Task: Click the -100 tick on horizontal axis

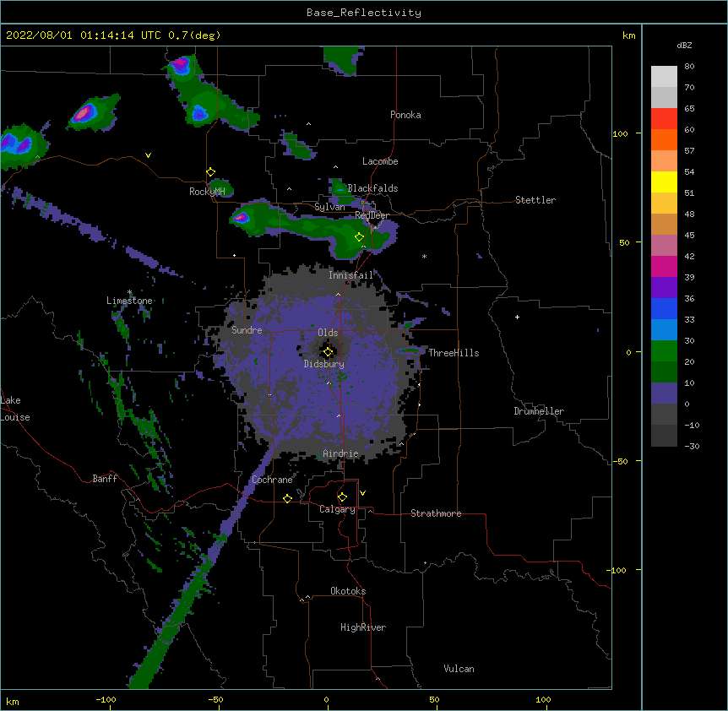Action: pyautogui.click(x=106, y=699)
